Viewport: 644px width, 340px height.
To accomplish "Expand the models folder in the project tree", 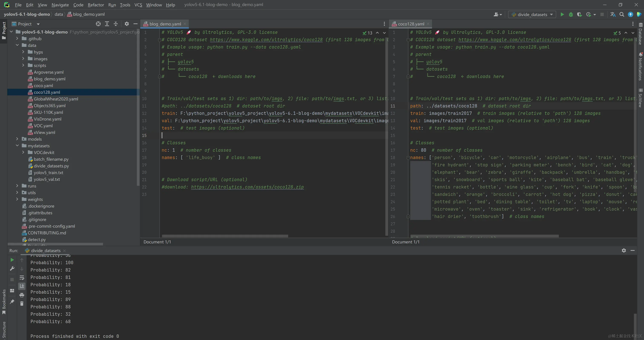I will pyautogui.click(x=17, y=139).
